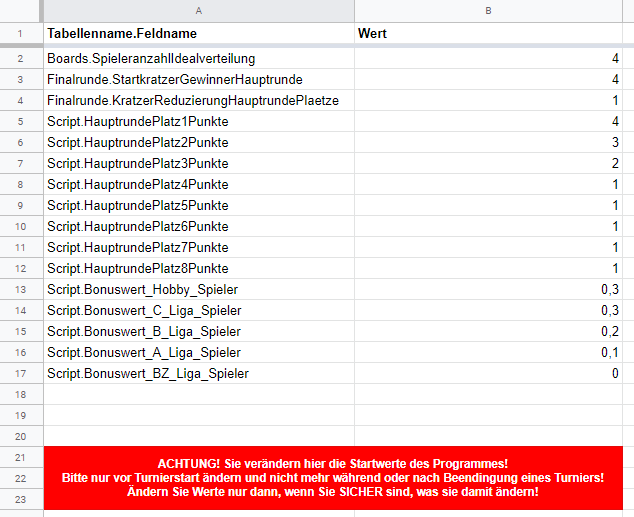This screenshot has height=517, width=634.
Task: Select column A header
Action: tap(198, 10)
